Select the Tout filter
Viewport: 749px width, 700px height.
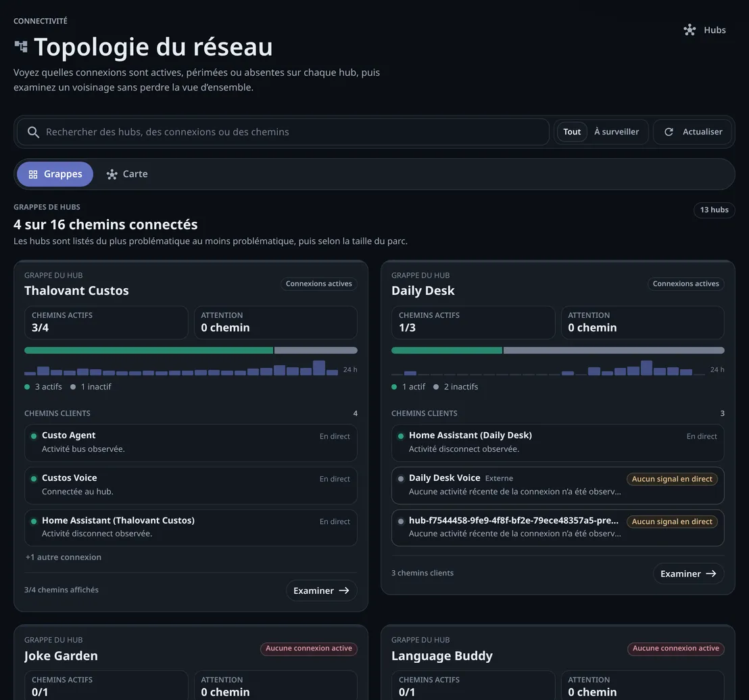coord(572,132)
